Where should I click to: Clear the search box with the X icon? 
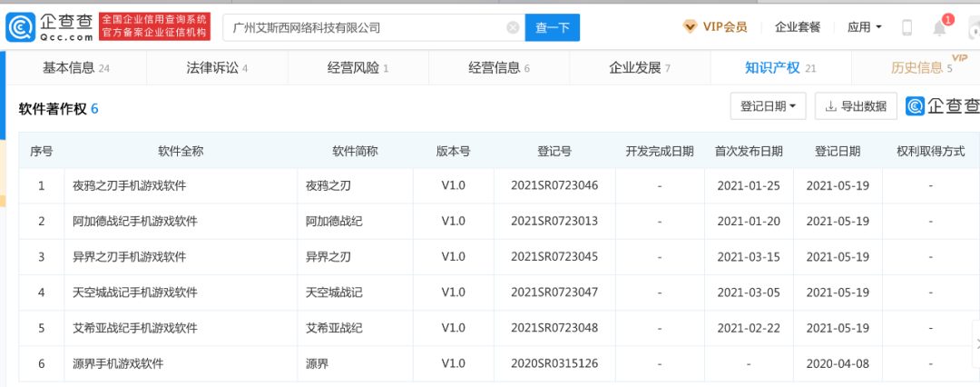tap(513, 27)
